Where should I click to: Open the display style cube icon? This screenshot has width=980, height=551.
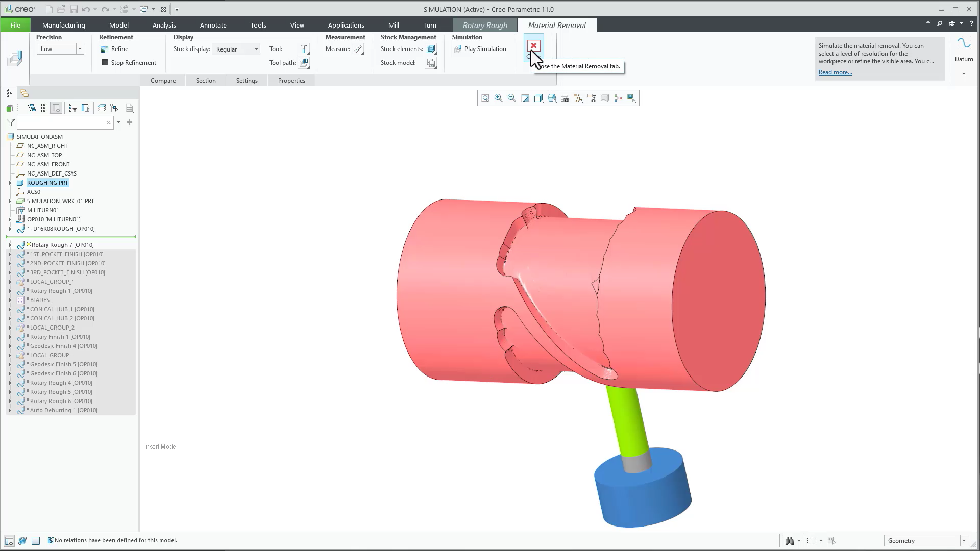538,98
